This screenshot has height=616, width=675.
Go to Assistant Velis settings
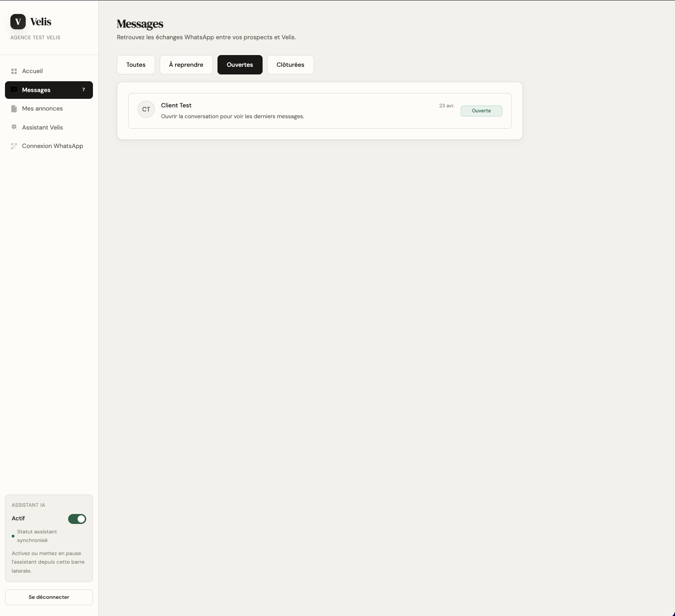pos(49,127)
